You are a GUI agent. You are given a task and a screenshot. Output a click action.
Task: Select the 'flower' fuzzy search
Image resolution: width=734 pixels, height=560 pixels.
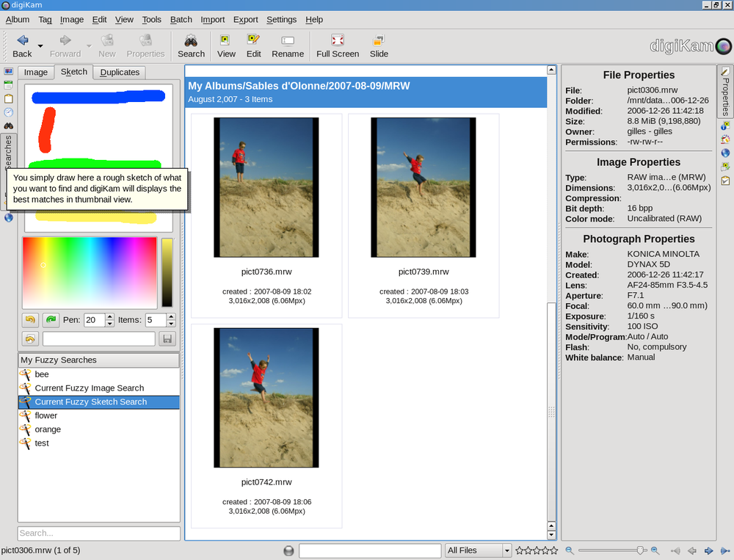[46, 415]
